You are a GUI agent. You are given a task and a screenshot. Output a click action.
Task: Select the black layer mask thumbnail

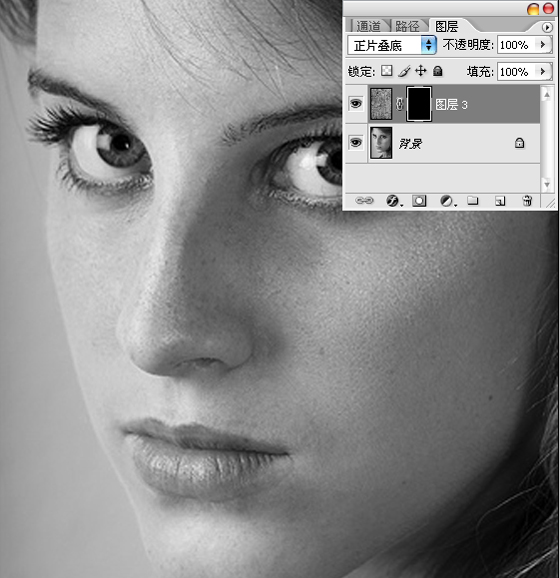click(419, 104)
